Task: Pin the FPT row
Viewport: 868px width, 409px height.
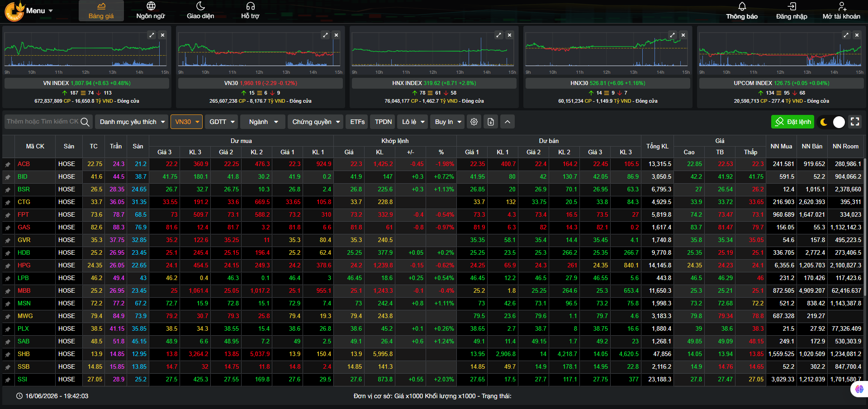Action: [x=8, y=215]
